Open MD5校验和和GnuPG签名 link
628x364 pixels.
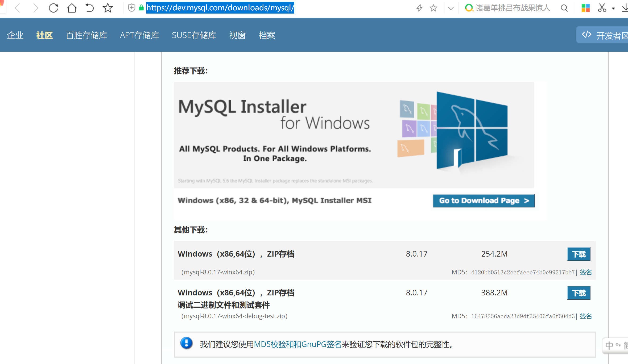click(x=298, y=344)
